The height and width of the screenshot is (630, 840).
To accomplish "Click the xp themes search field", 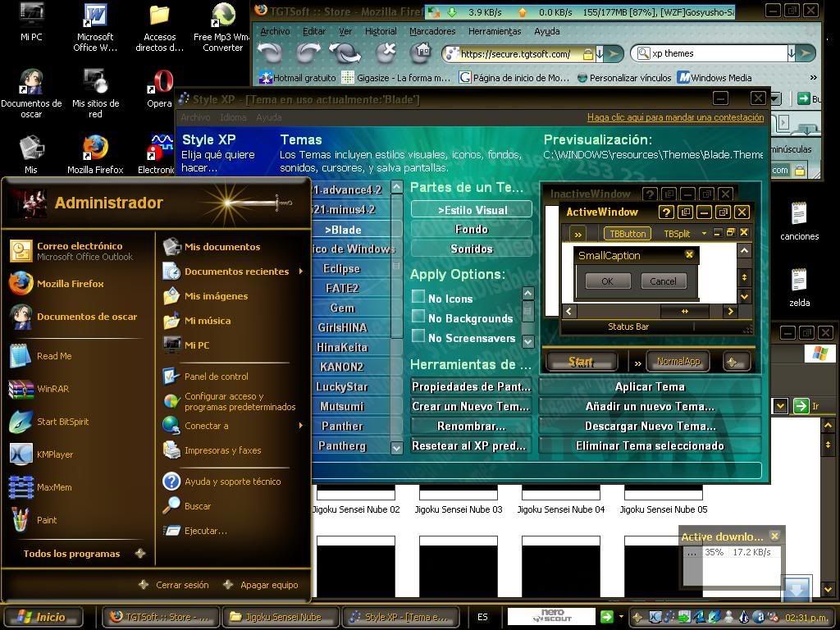I will [718, 53].
